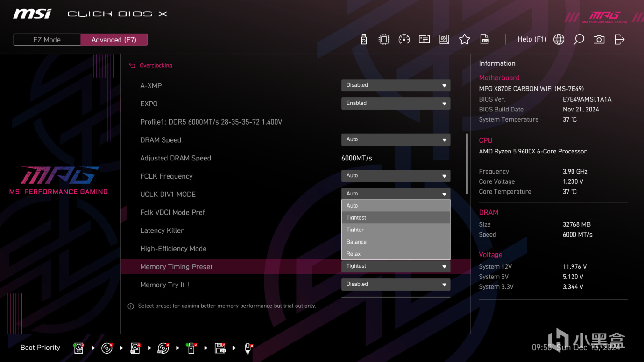Open the CPU chip icon in the top toolbar
644x362 pixels.
[384, 40]
